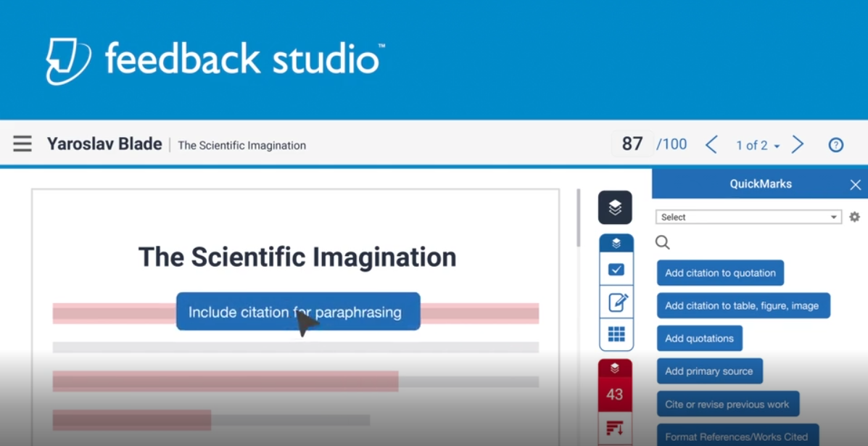Click The Scientific Imagination header title

click(x=242, y=146)
